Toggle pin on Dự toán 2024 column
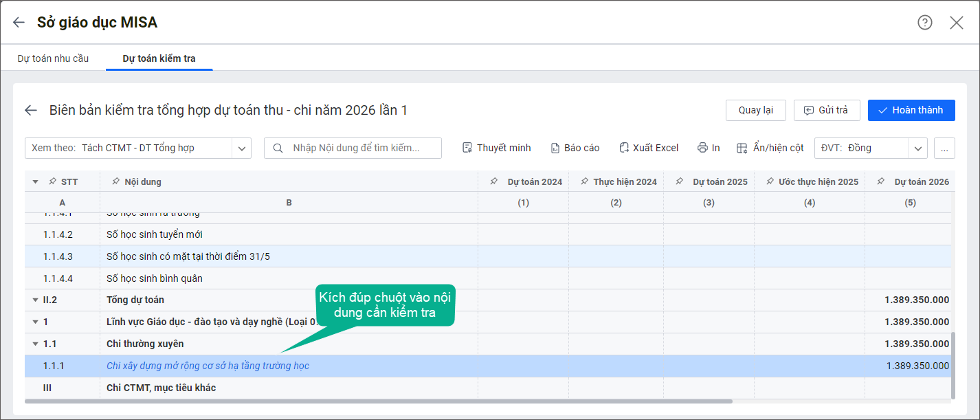The image size is (980, 420). [493, 181]
